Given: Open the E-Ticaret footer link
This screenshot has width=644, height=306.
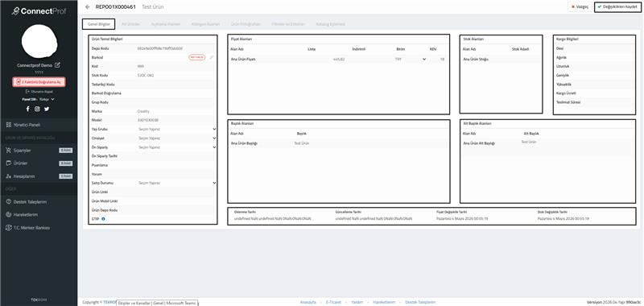Looking at the screenshot, I should point(333,302).
